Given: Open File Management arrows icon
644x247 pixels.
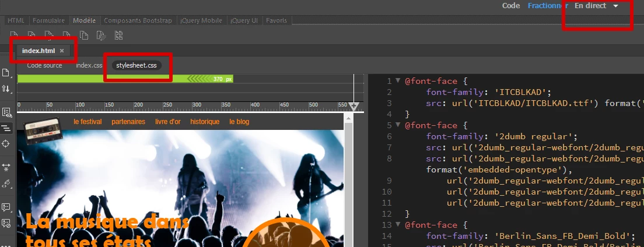Looking at the screenshot, I should coord(6,89).
